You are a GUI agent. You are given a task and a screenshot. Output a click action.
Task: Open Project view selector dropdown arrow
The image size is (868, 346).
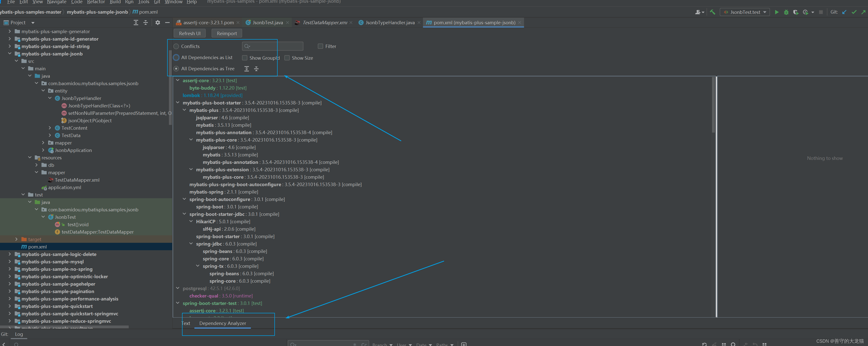click(33, 23)
